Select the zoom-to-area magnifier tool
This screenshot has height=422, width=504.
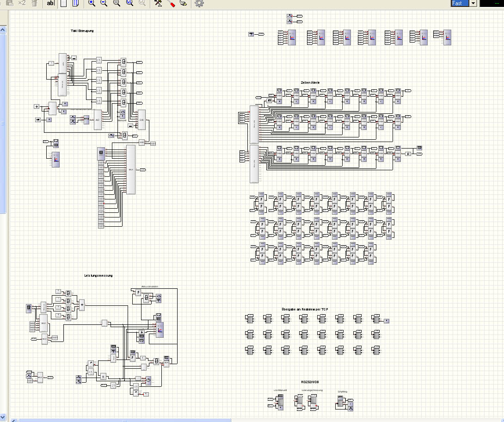pyautogui.click(x=117, y=3)
